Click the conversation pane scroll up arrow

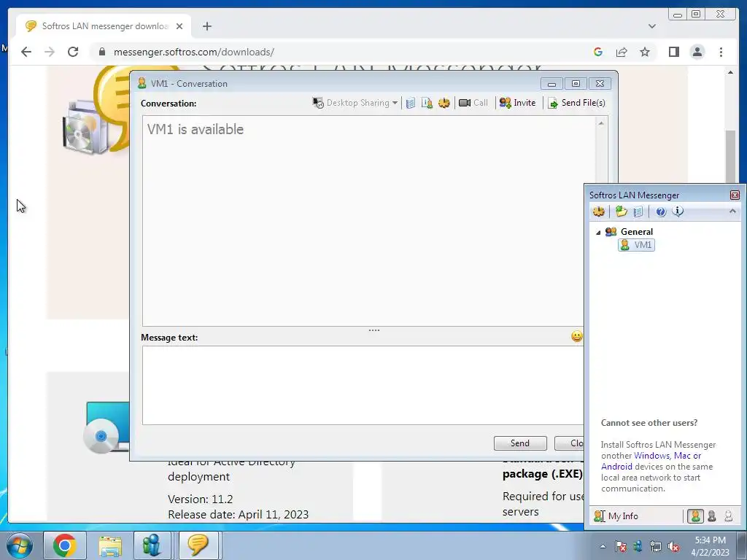click(x=601, y=123)
